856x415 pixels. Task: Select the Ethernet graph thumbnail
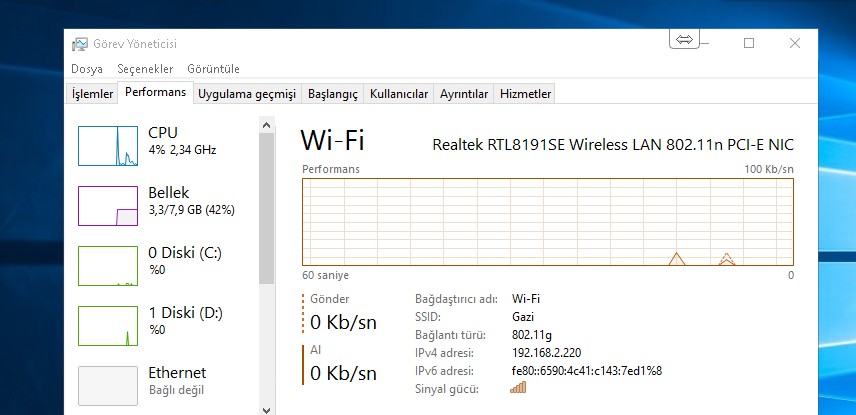coord(108,386)
